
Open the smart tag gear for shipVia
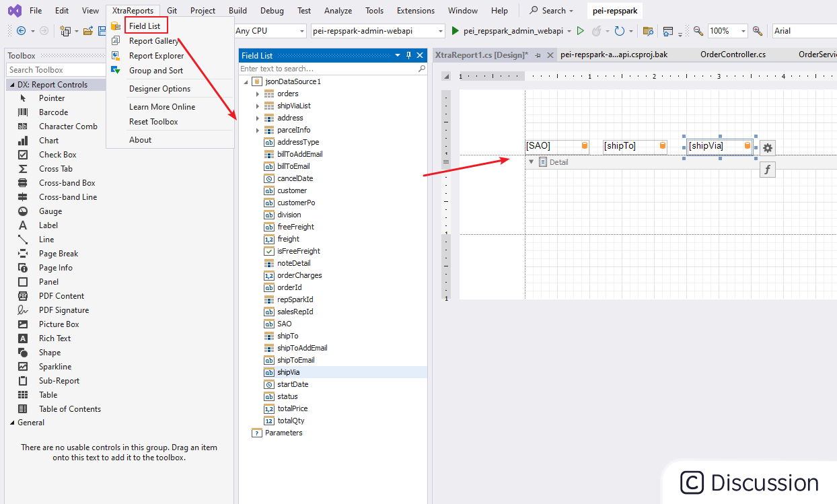coord(768,148)
